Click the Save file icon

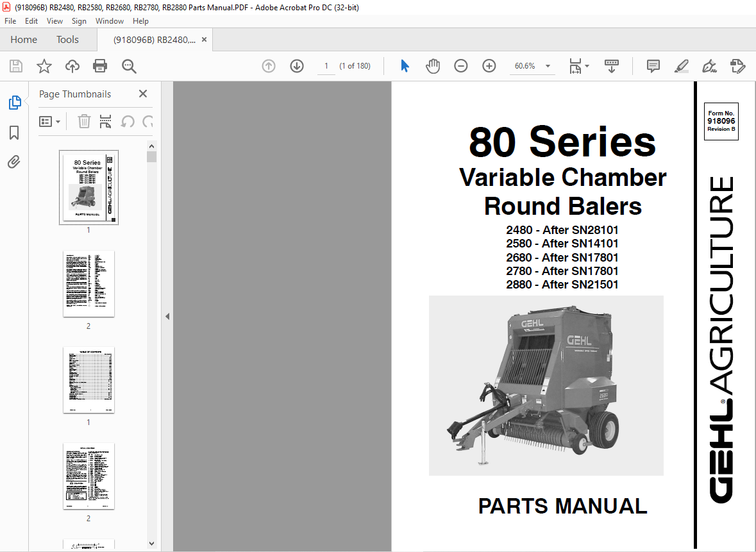16,66
